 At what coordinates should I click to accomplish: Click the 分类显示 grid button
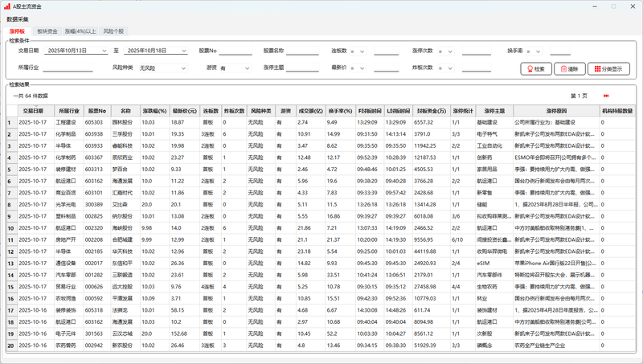609,69
